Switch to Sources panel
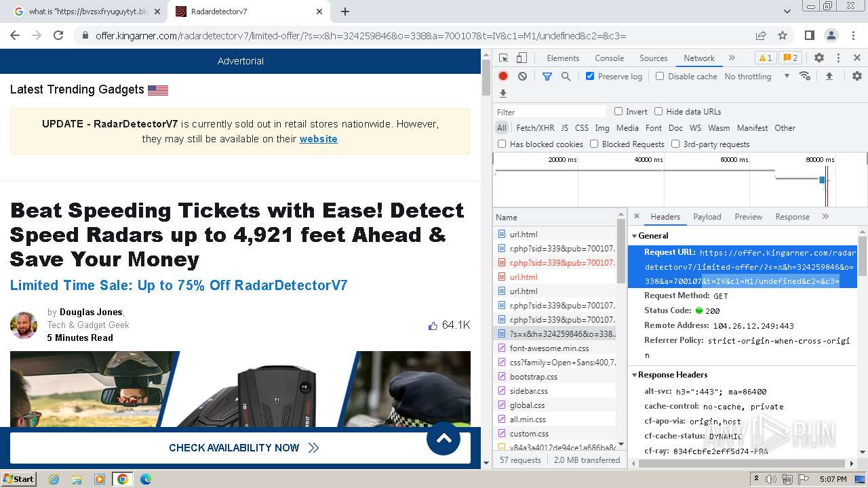This screenshot has height=488, width=868. coord(654,58)
